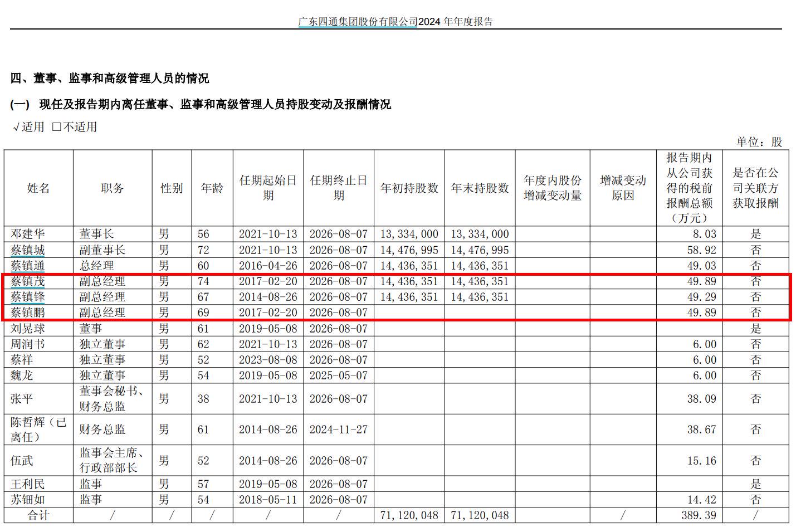Click the 合计 total row label
Viewport: 796px width, 532px height.
pyautogui.click(x=38, y=515)
